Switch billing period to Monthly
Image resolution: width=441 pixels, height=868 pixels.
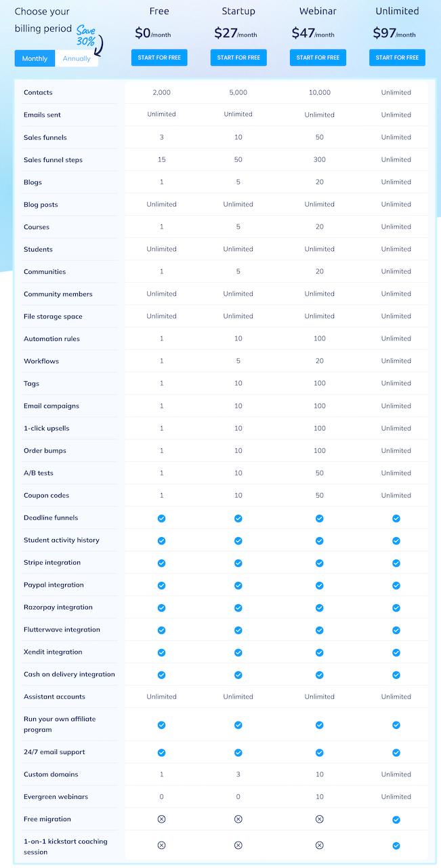[34, 58]
